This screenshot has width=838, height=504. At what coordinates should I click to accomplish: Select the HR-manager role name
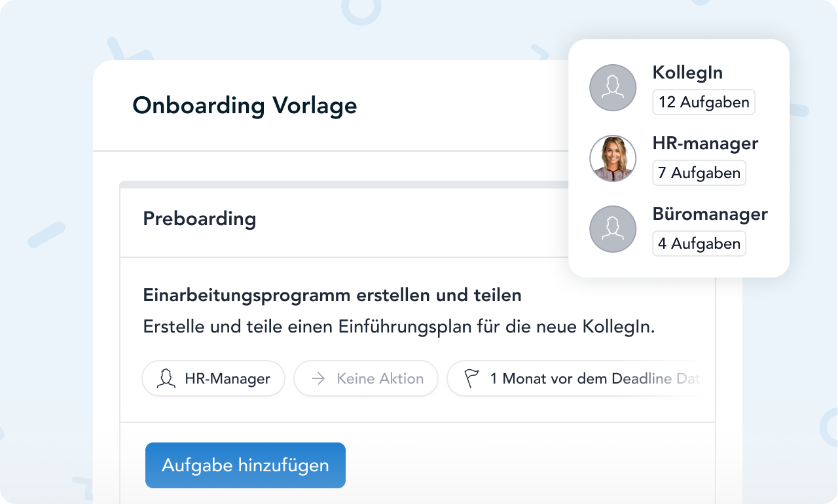point(705,143)
